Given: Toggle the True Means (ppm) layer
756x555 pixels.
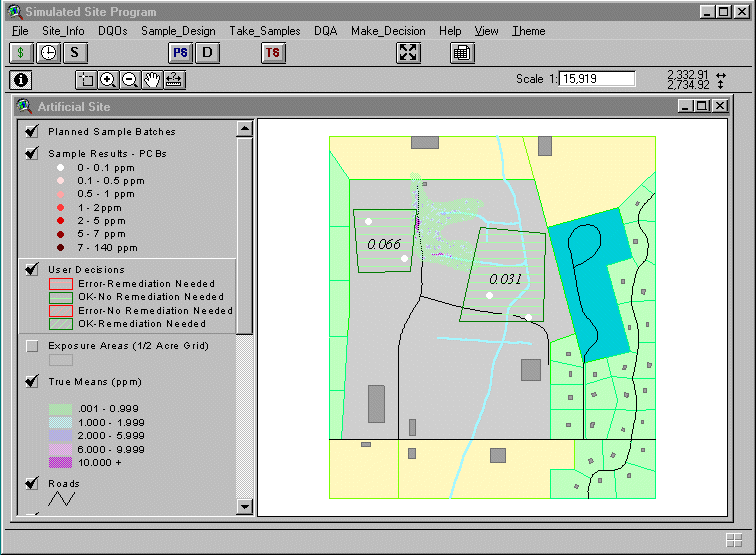Looking at the screenshot, I should pos(32,381).
